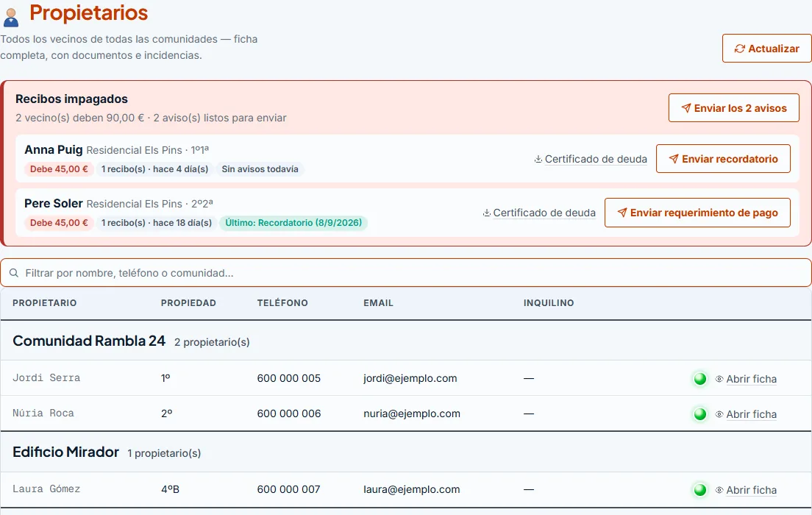Click the PROPIEDAD column header

pos(188,303)
